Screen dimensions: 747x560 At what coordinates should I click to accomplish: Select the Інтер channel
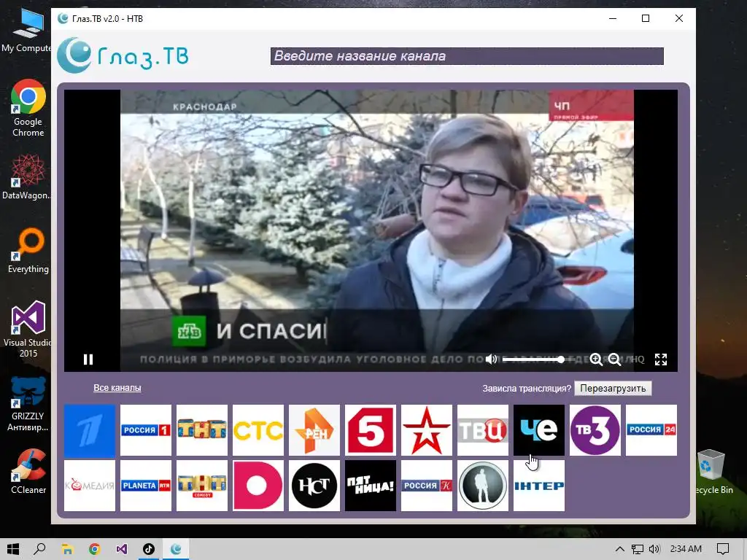(539, 486)
